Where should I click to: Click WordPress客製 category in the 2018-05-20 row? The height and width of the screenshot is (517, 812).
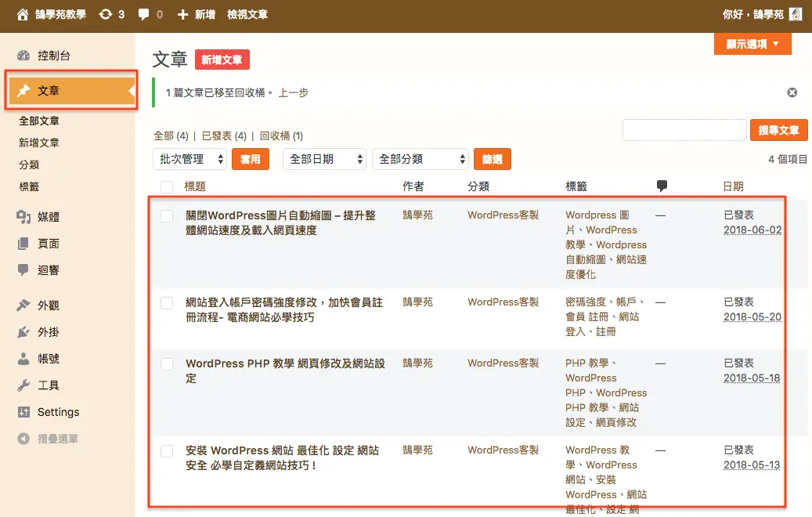click(503, 302)
